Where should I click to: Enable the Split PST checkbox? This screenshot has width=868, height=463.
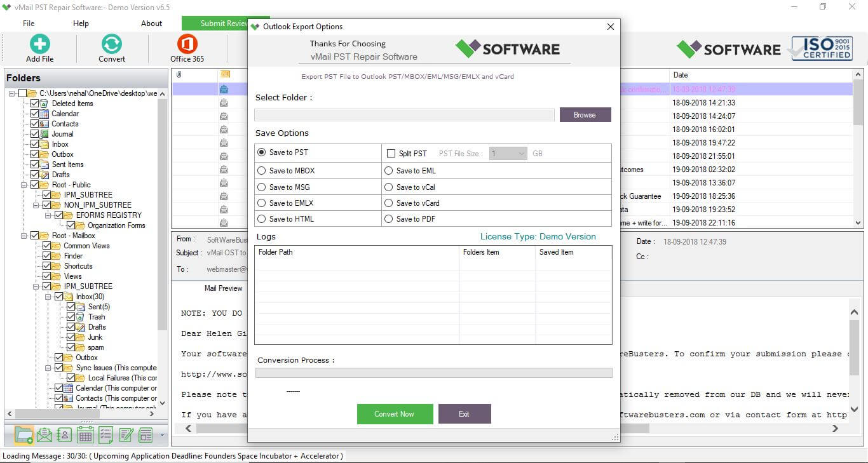click(392, 152)
